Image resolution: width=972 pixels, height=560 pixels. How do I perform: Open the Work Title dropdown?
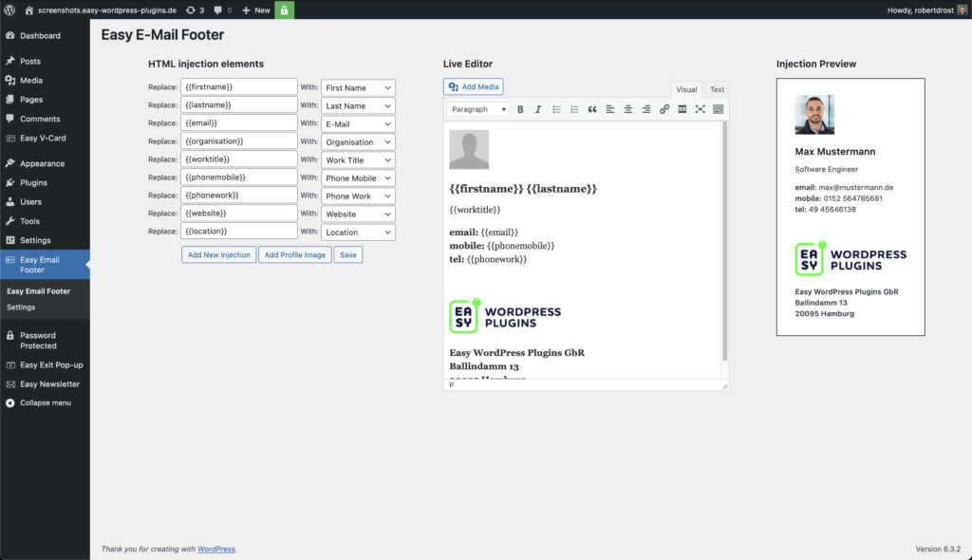(358, 160)
